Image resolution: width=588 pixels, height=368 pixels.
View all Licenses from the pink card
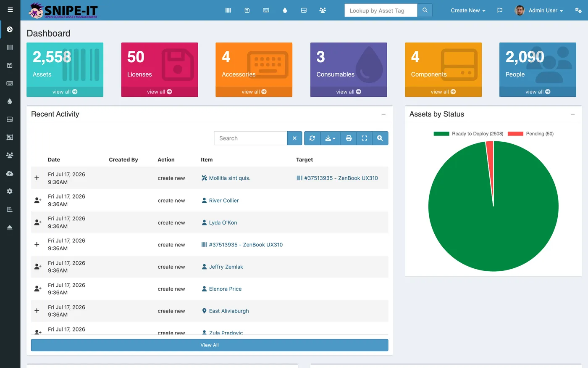click(x=160, y=92)
